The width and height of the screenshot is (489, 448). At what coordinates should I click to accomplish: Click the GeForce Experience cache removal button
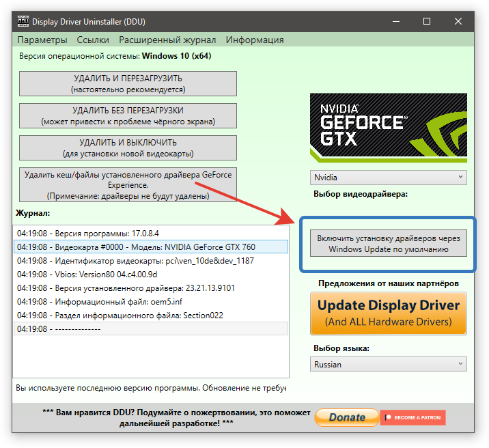click(128, 185)
